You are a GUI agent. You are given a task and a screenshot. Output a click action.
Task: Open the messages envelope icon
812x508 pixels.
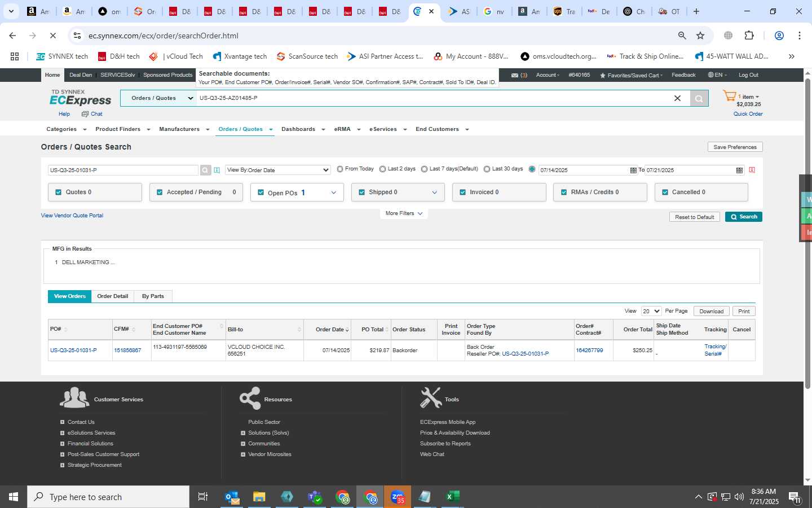(515, 75)
